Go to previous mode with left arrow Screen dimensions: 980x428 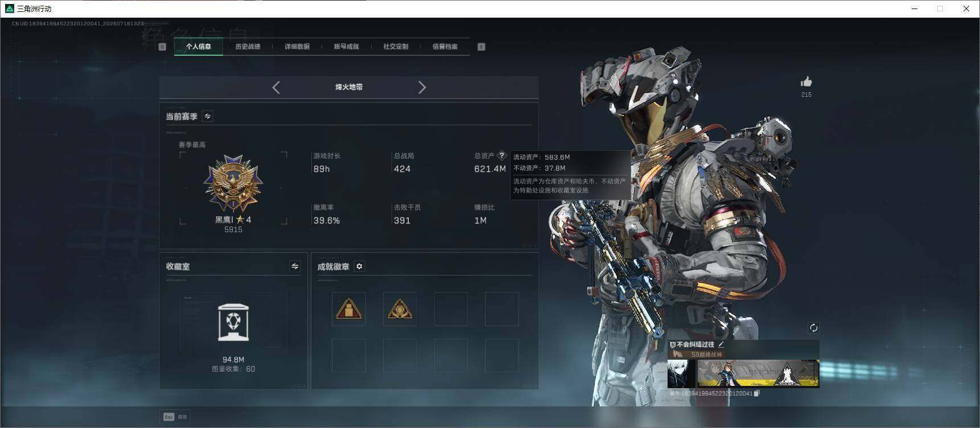[276, 87]
